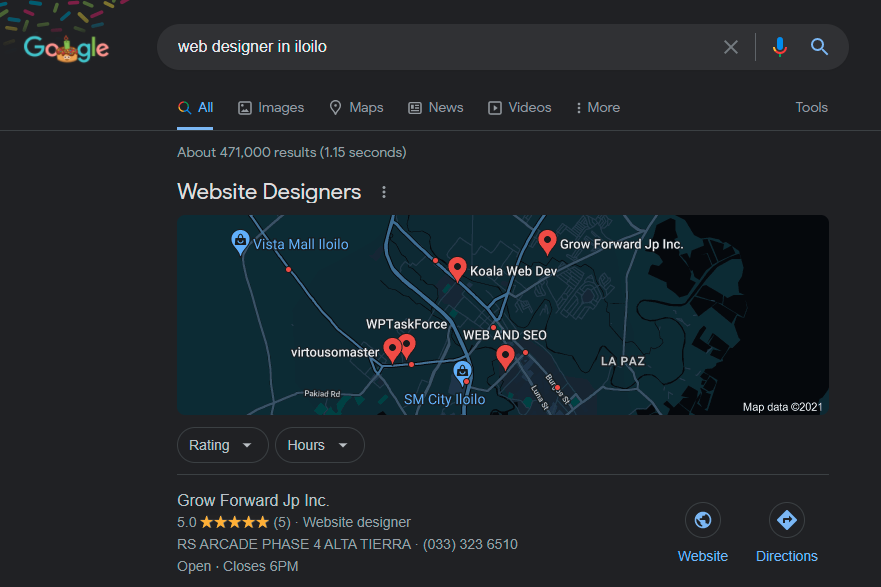881x587 pixels.
Task: Select the virtousomaster map pin
Action: point(392,349)
